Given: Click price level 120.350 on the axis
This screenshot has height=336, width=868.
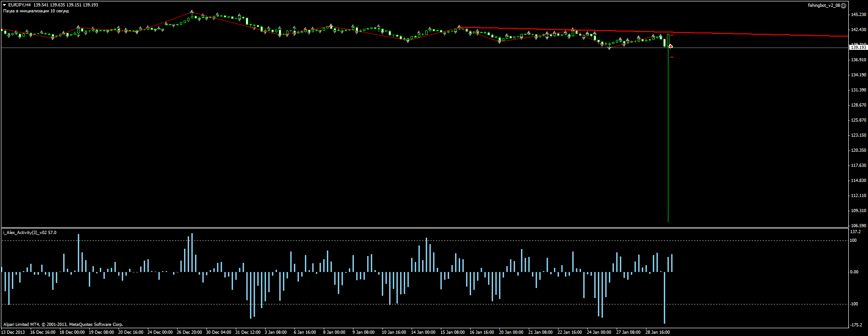Looking at the screenshot, I should click(858, 150).
